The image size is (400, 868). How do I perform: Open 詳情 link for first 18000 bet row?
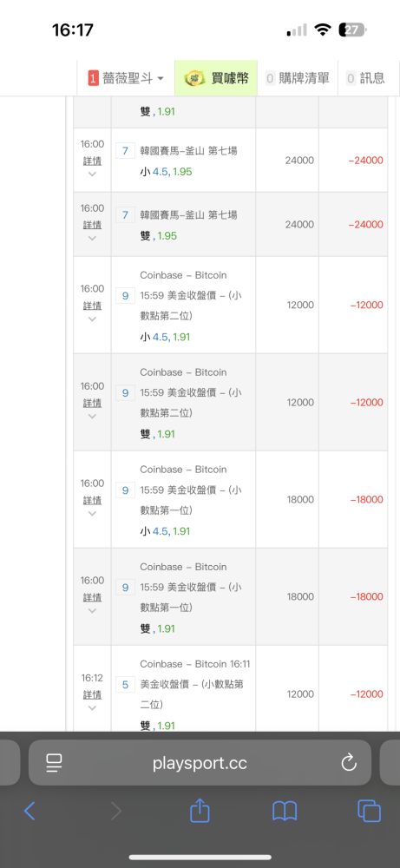click(x=92, y=500)
